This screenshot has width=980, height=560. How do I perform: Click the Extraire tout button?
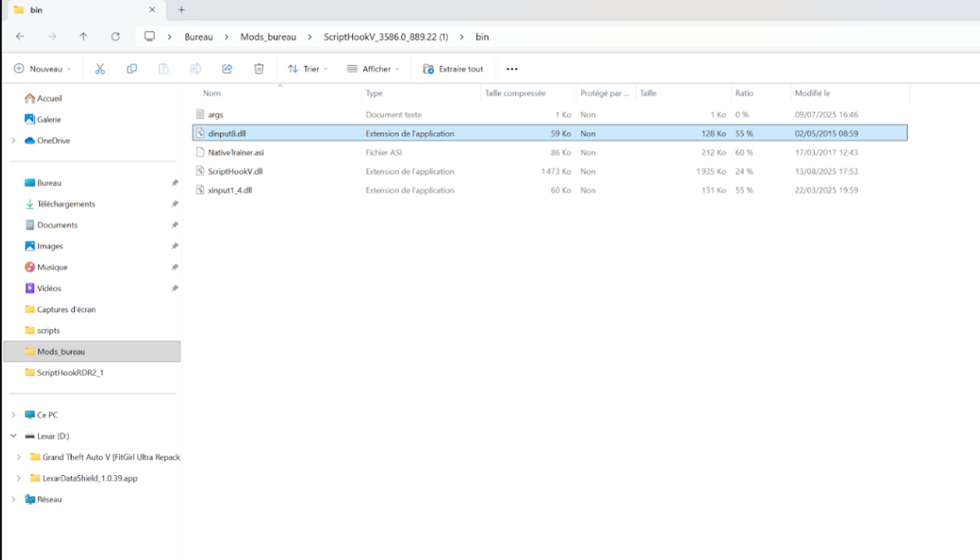(453, 69)
